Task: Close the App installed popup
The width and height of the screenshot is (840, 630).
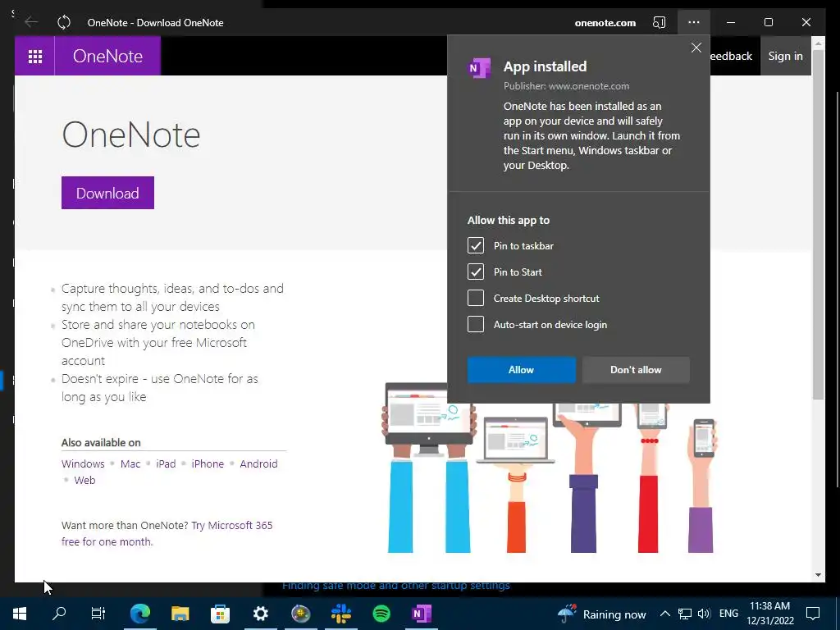Action: tap(696, 48)
